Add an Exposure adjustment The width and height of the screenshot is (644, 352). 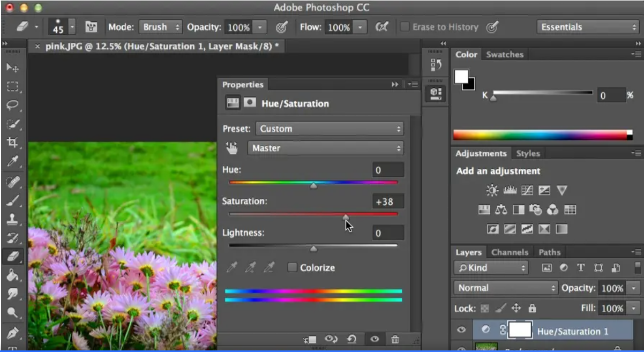point(544,190)
